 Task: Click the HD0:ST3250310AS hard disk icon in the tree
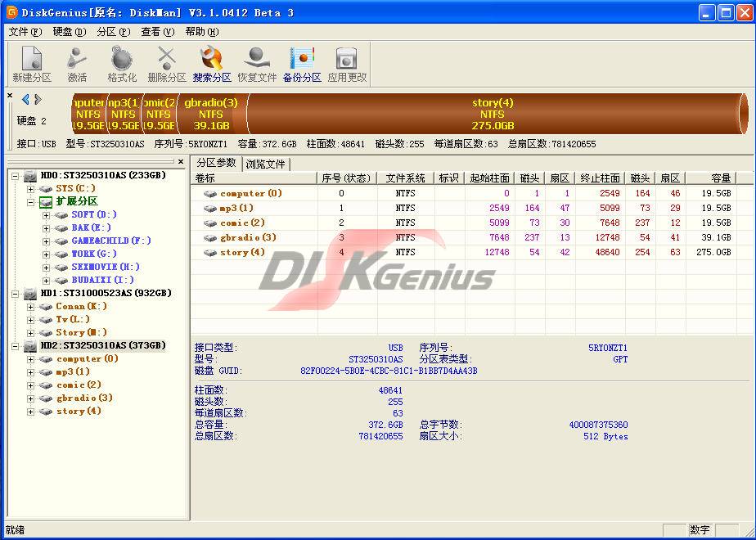(x=30, y=175)
